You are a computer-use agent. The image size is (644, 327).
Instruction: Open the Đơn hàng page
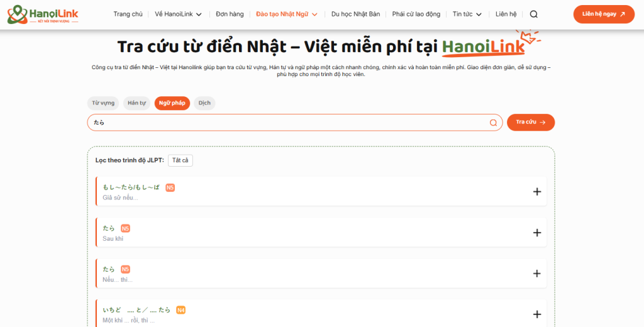[230, 14]
